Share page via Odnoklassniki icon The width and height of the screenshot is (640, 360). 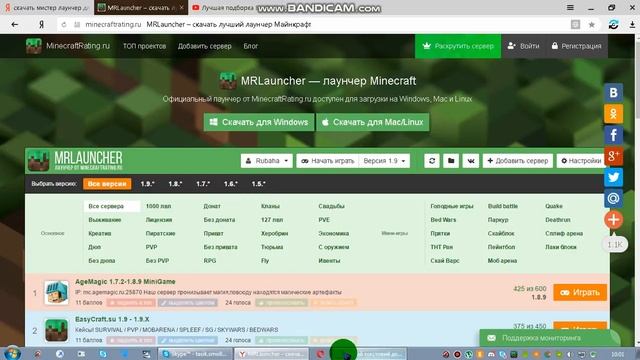coord(613,114)
